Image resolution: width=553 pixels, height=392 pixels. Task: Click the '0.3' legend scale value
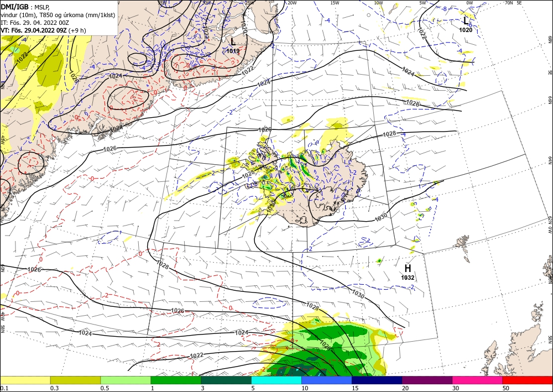[x=54, y=388]
